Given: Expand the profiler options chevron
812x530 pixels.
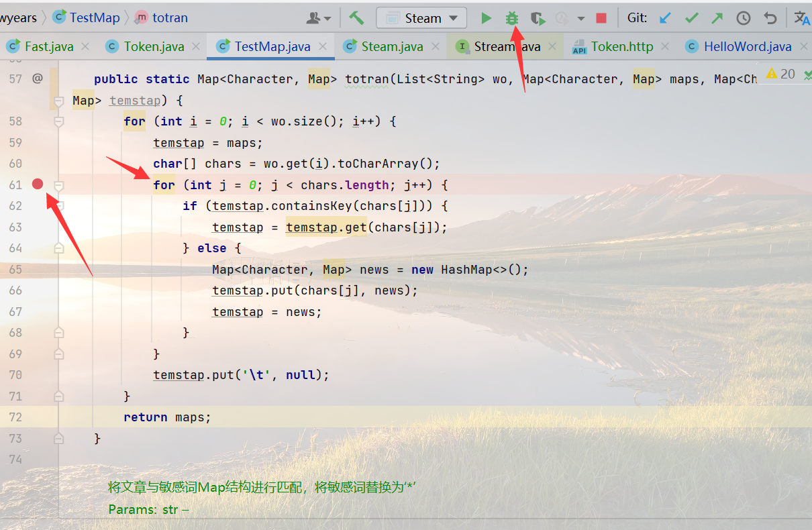Looking at the screenshot, I should 580,18.
